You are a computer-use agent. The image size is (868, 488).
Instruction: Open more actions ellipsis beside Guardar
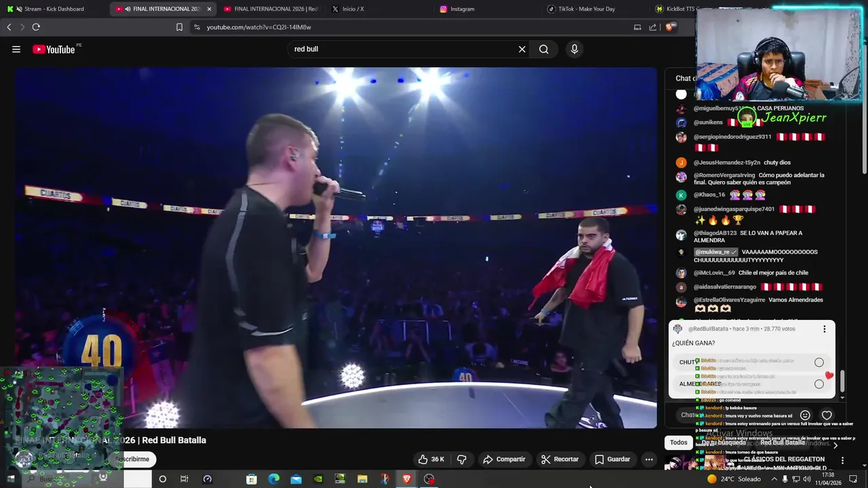click(649, 459)
